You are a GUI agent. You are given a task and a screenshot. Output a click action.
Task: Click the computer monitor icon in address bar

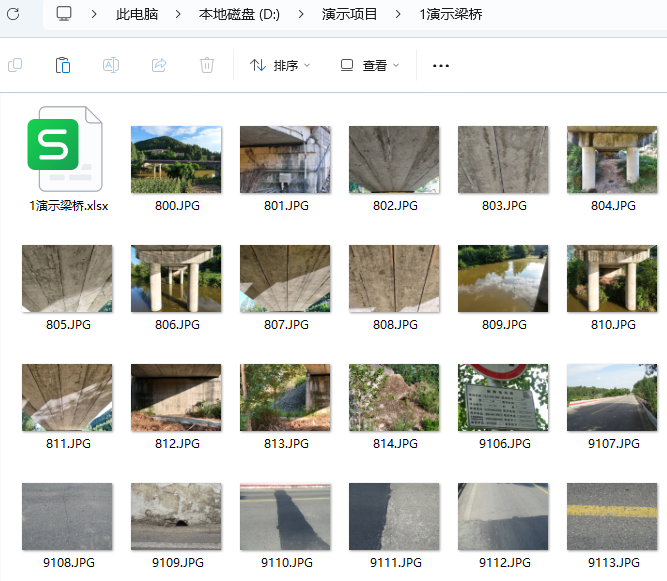pos(64,14)
